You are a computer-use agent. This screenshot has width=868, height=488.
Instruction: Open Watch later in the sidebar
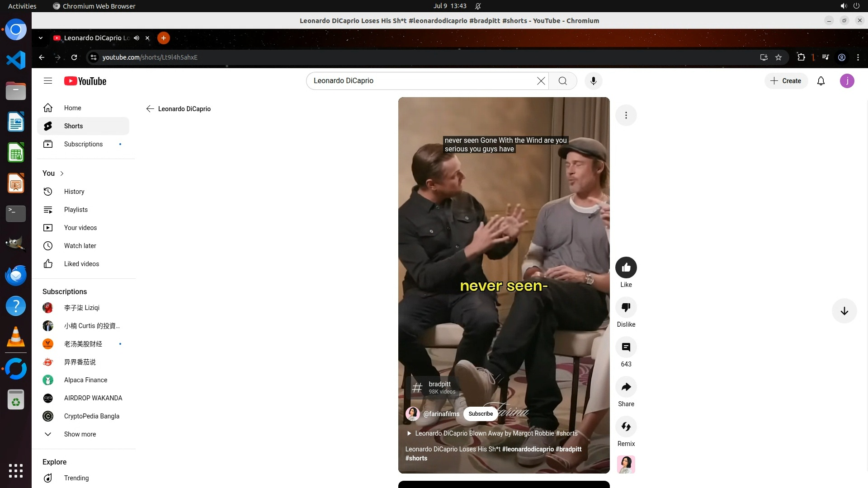[80, 246]
